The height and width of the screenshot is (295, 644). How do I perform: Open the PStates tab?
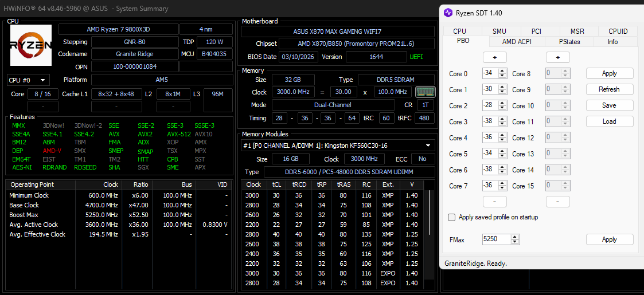[569, 41]
